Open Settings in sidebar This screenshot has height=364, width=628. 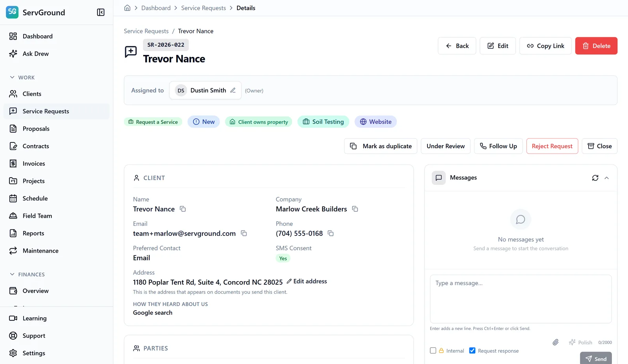click(57, 353)
